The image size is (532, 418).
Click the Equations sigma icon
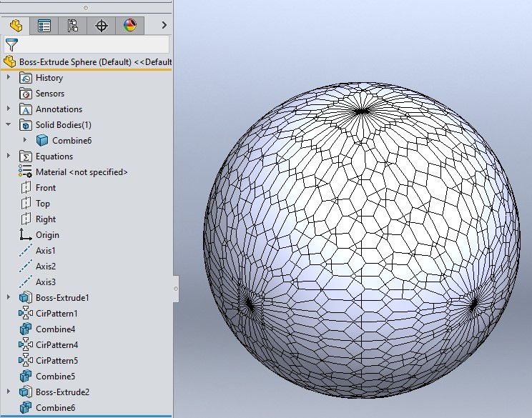26,156
